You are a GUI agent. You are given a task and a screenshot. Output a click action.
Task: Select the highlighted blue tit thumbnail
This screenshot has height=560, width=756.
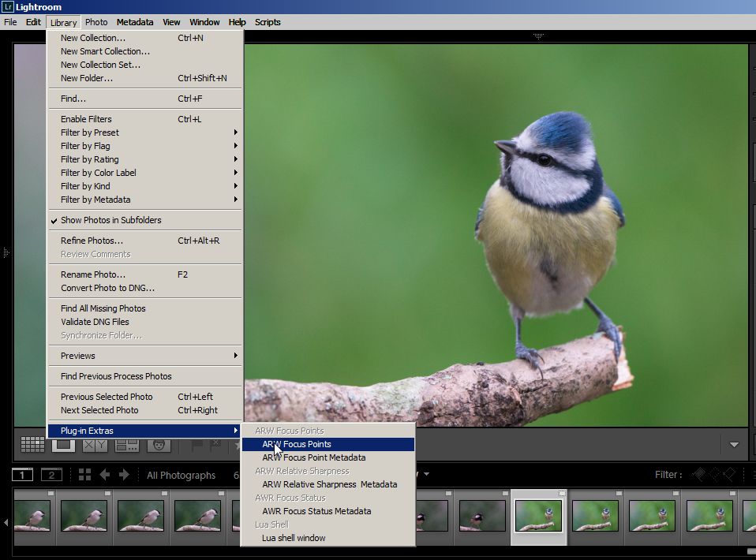coord(537,517)
